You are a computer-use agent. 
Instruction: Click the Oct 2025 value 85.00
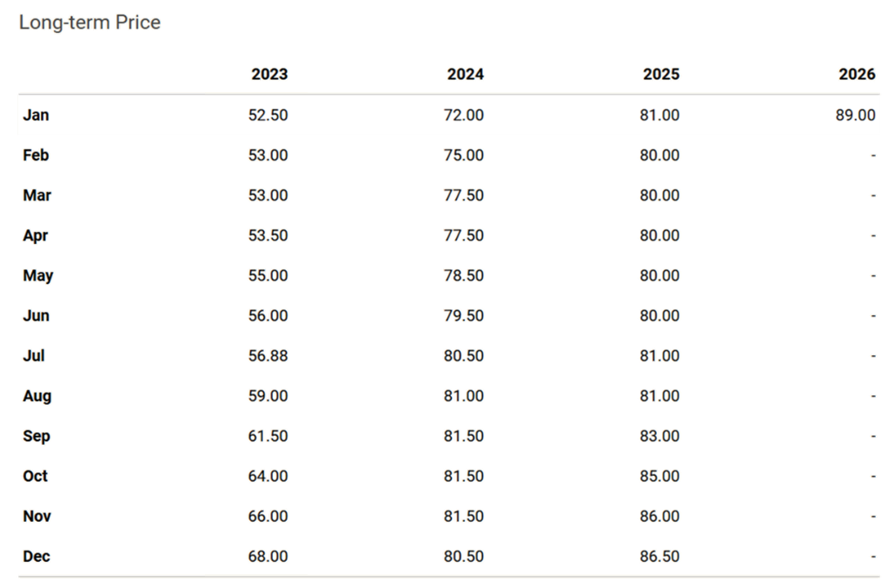(659, 476)
